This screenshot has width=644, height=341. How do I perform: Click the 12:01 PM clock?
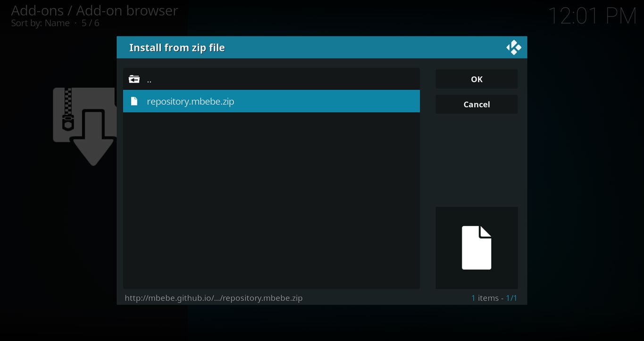[x=592, y=16]
